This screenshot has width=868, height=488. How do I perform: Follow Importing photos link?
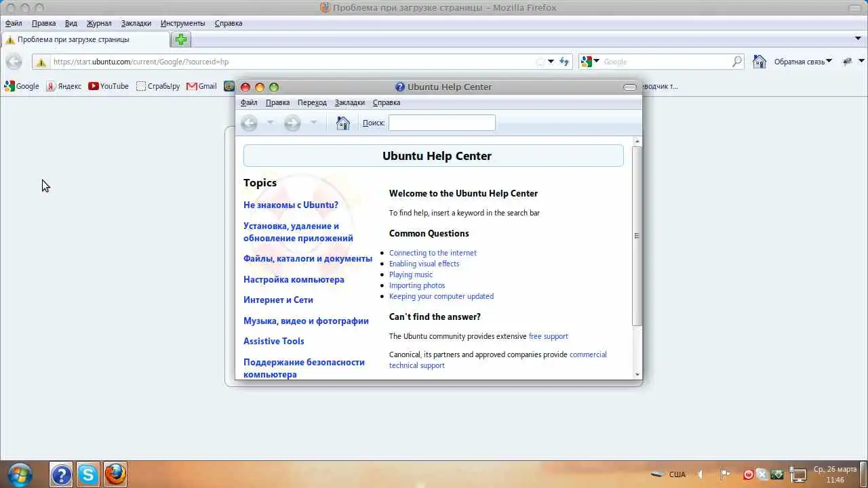[x=417, y=285]
